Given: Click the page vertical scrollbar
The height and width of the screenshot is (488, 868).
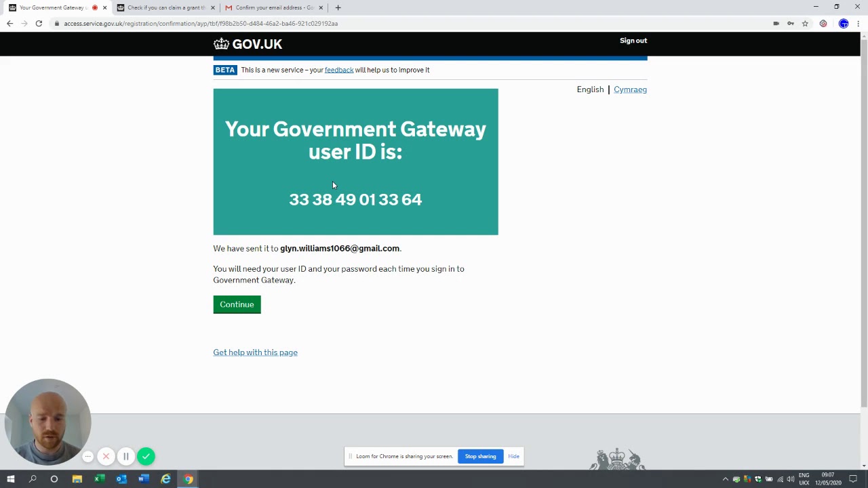Looking at the screenshot, I should coord(864,224).
